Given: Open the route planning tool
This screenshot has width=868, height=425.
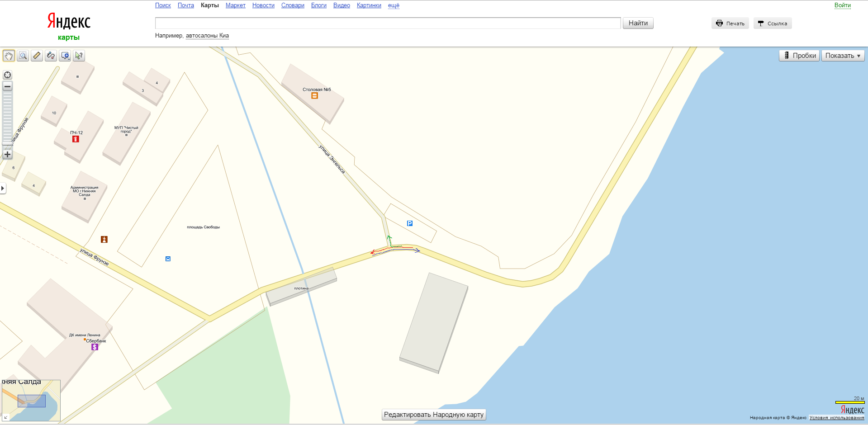Looking at the screenshot, I should [x=51, y=56].
